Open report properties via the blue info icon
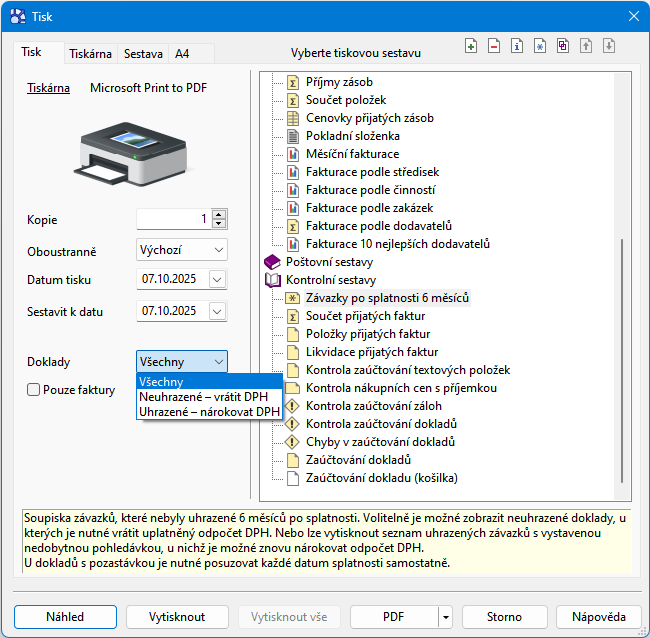Viewport: 650px width, 638px height. (x=517, y=46)
